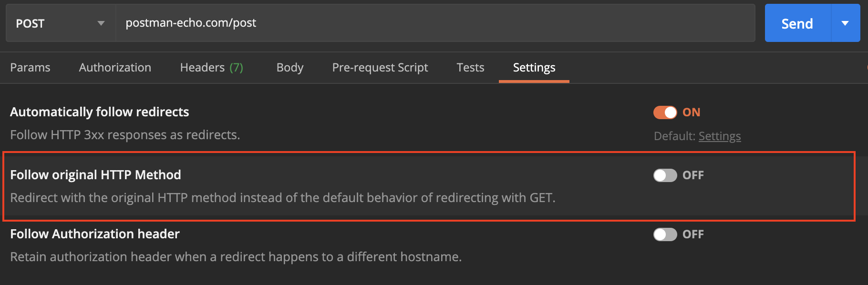
Task: Open the Body tab
Action: click(x=289, y=67)
